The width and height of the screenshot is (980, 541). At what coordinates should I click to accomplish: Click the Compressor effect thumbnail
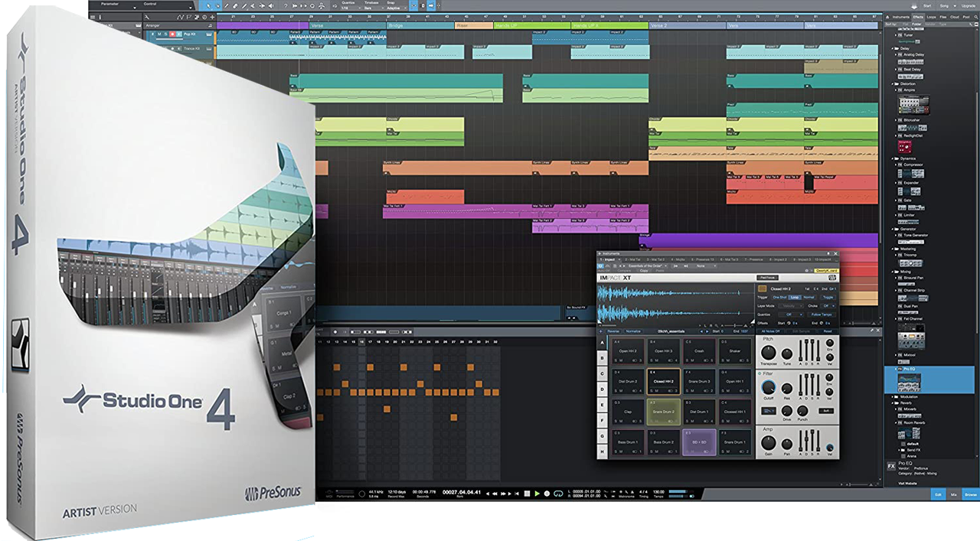tap(911, 174)
